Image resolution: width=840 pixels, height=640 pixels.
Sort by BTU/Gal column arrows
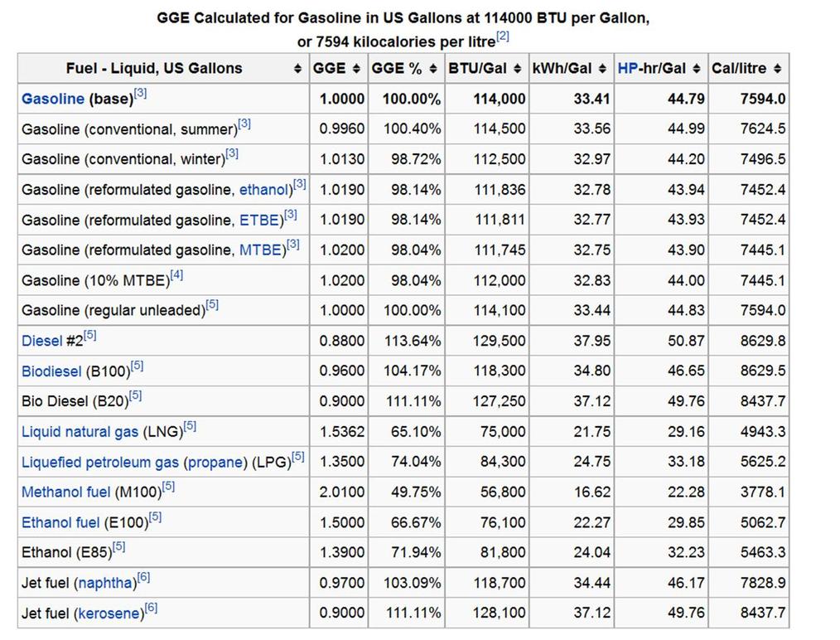(x=517, y=69)
